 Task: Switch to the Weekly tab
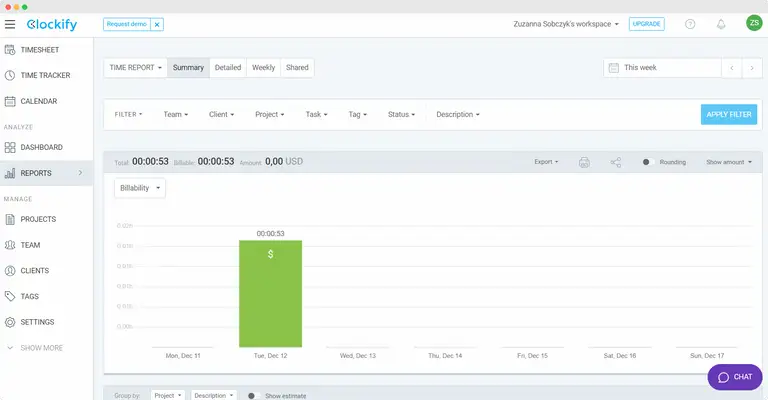point(263,68)
